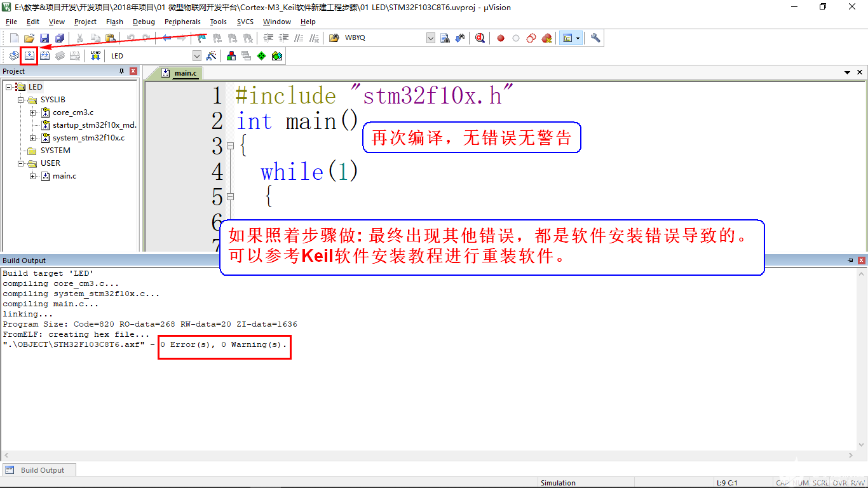The image size is (868, 488).
Task: Disable all breakpoints with the double-circle icon
Action: [531, 38]
